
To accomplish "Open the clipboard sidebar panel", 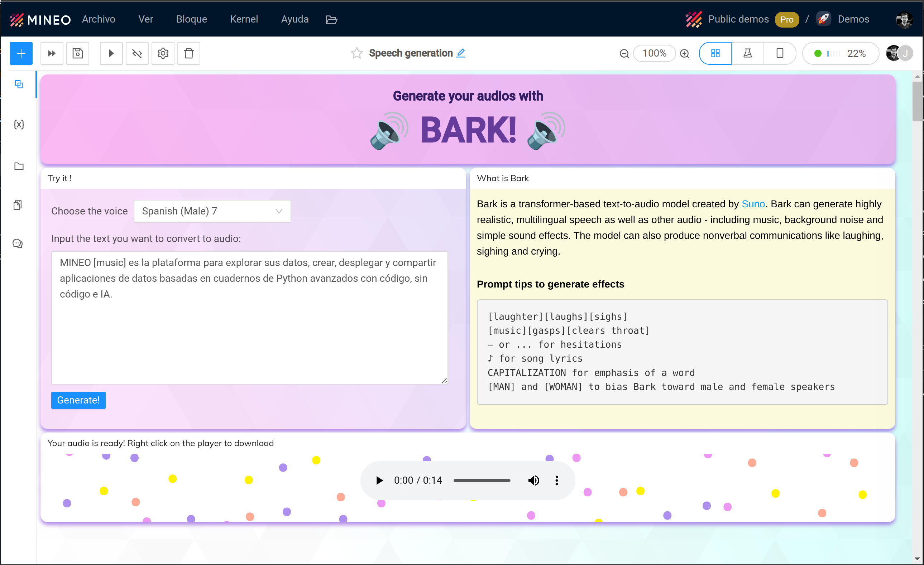I will point(18,205).
